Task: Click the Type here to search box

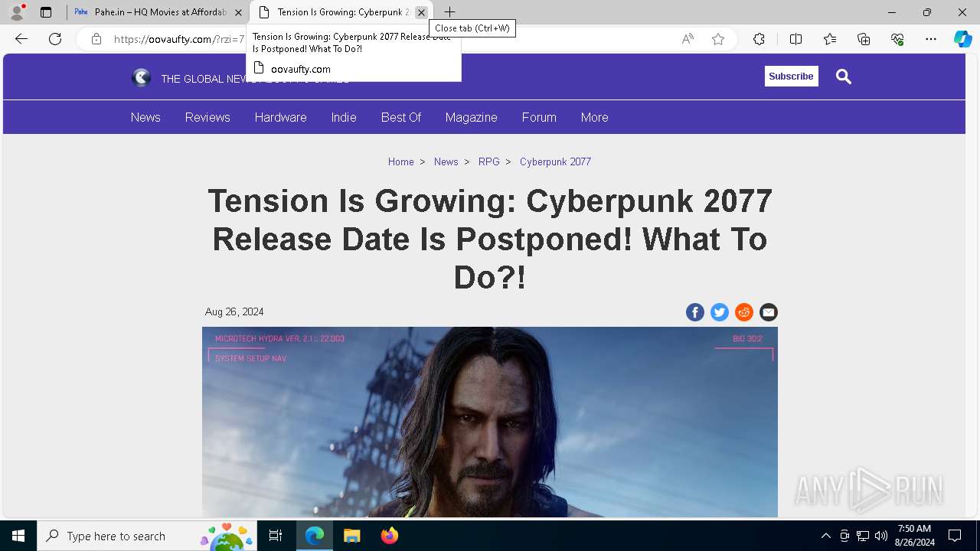Action: [147, 536]
